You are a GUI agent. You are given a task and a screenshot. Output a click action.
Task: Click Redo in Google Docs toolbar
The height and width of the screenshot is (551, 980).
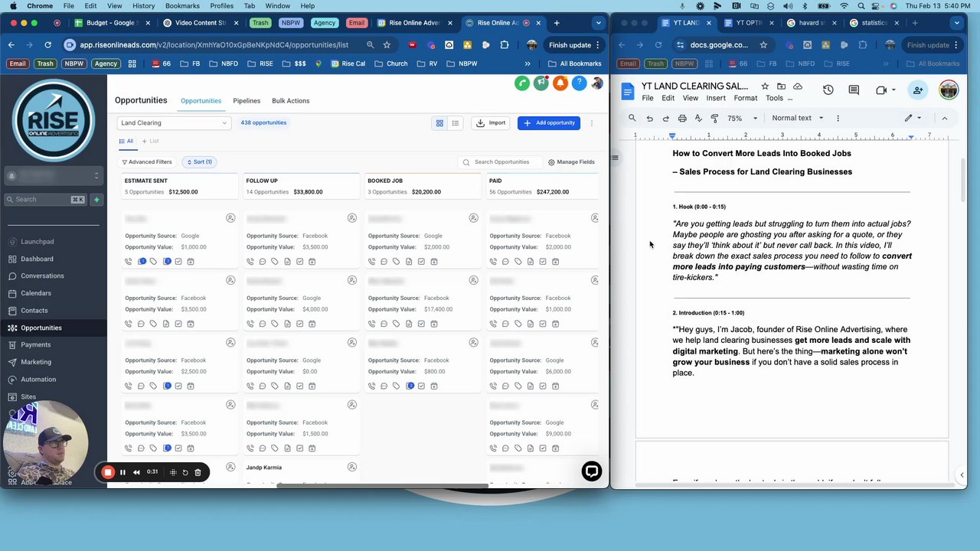[665, 119]
